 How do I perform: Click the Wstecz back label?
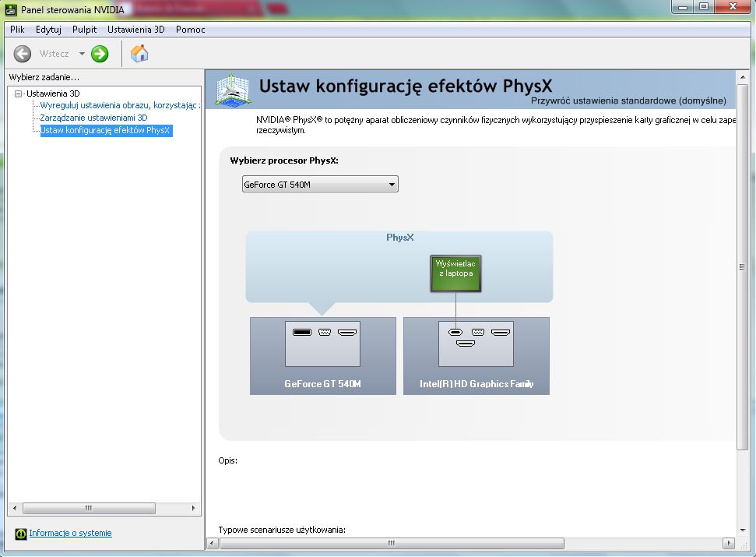point(54,54)
